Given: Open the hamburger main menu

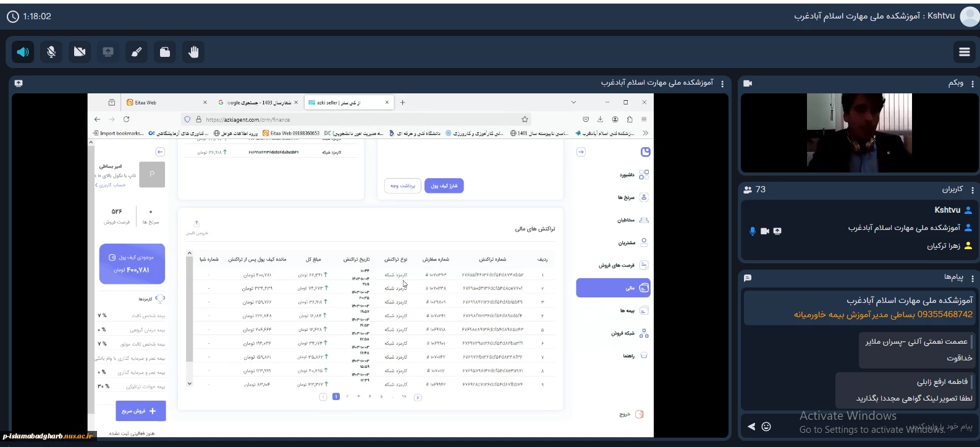Looking at the screenshot, I should (x=965, y=52).
